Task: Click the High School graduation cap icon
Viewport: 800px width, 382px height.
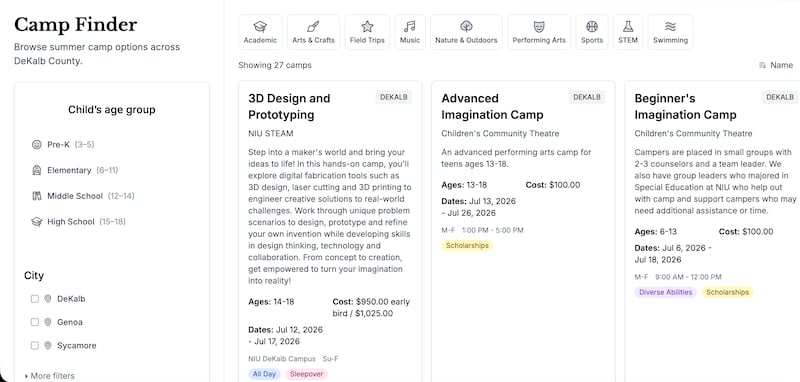Action: 36,222
